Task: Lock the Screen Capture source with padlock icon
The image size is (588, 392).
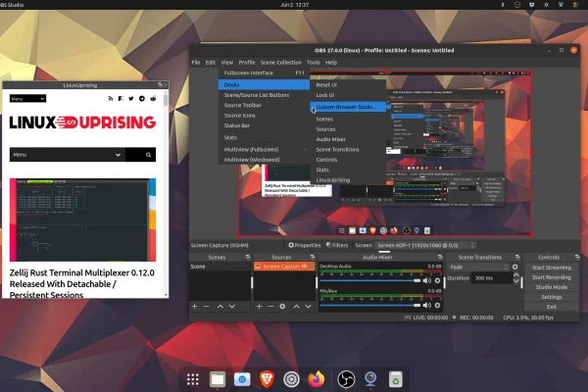Action: click(312, 267)
